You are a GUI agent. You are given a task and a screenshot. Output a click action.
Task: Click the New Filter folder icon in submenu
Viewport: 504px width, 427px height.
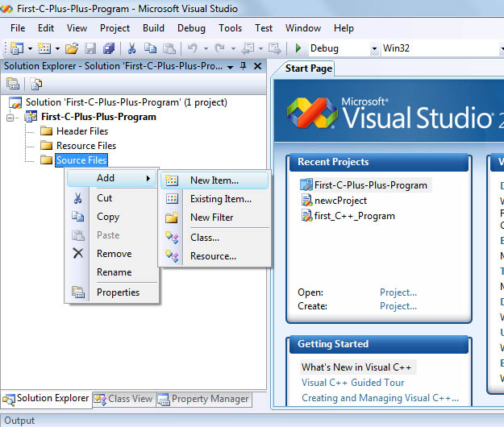(172, 218)
